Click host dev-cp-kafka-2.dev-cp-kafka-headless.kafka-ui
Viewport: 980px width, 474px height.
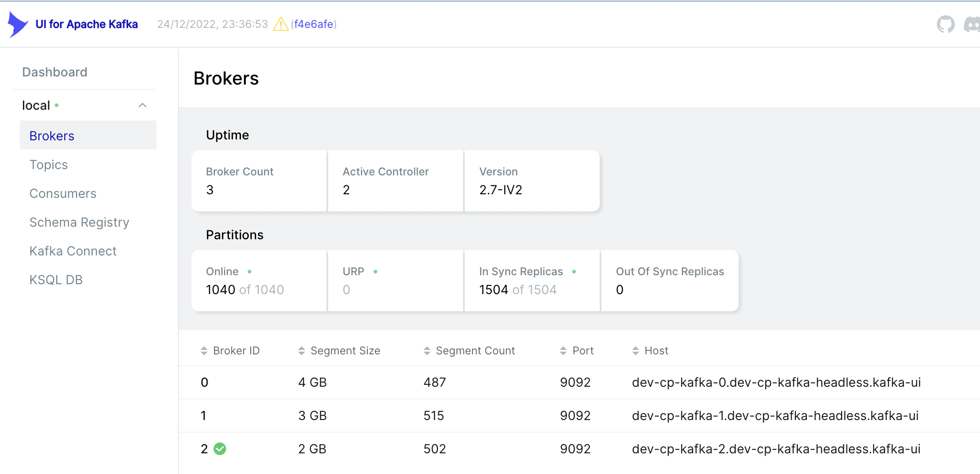pyautogui.click(x=776, y=449)
